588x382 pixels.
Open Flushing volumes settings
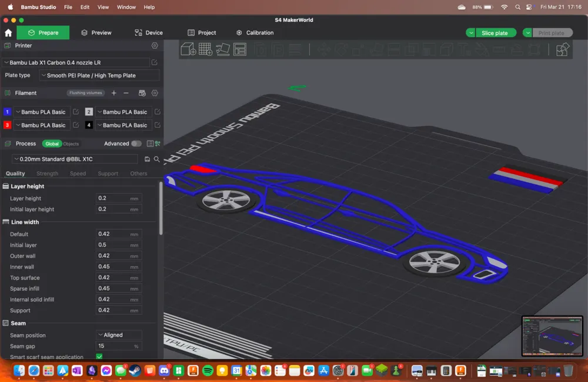click(x=86, y=92)
